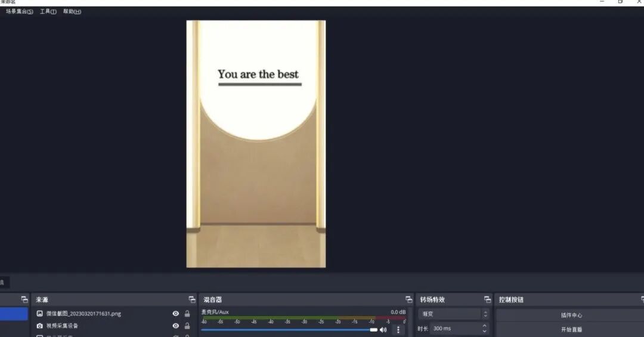Click the 麦克风/Aux channel label
Viewport: 644px width, 337px height.
[x=215, y=312]
